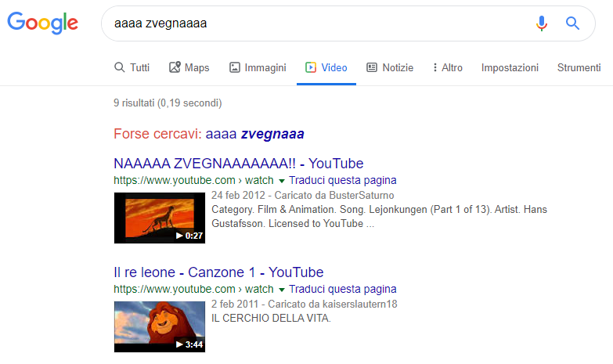Start voice search with the microphone icon
Screen dimensions: 613x364
[542, 23]
